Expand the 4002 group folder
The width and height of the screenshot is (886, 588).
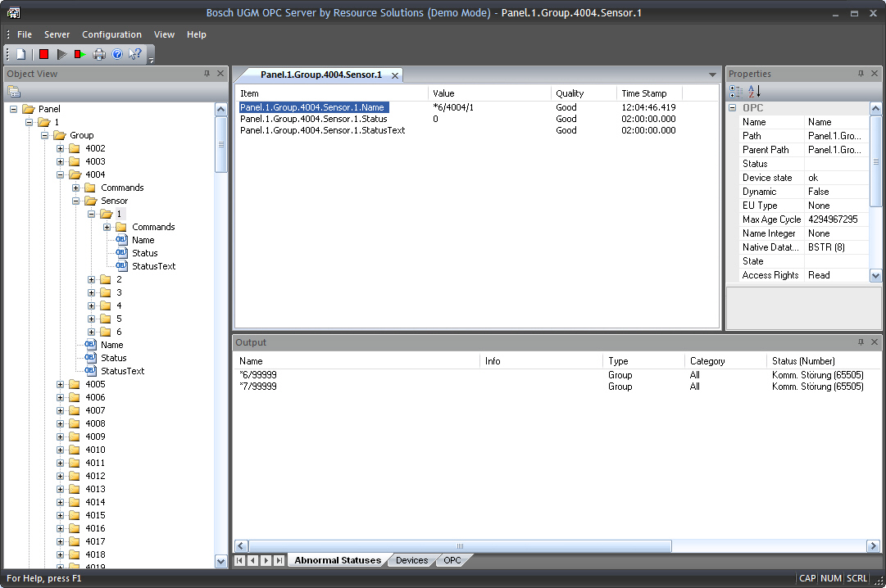pyautogui.click(x=60, y=148)
